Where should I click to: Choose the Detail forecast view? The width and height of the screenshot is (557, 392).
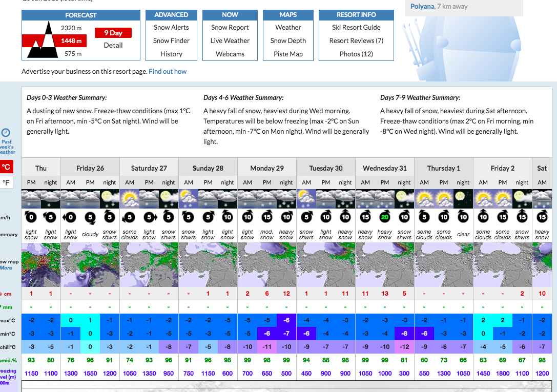[113, 46]
